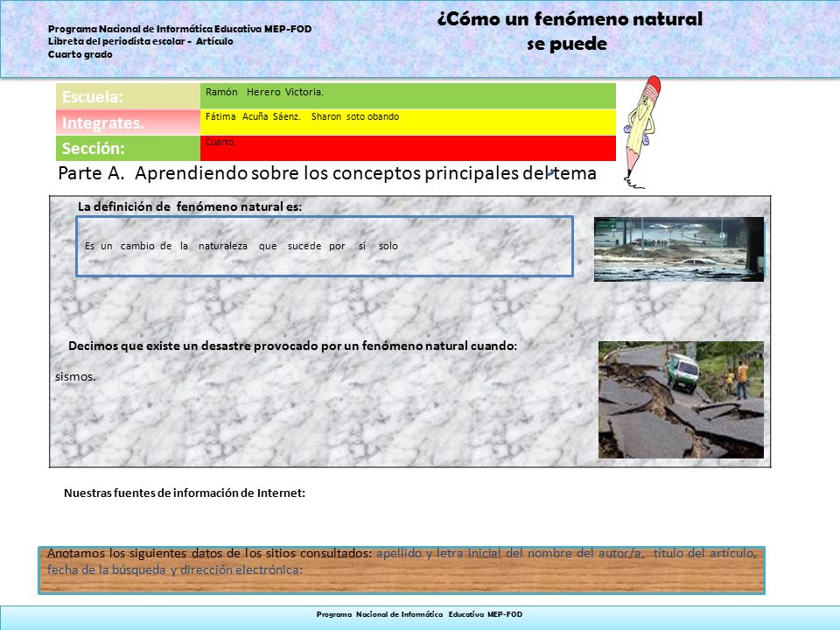Click the definition text box 'Es un cambio'
The width and height of the screenshot is (840, 630).
(325, 247)
